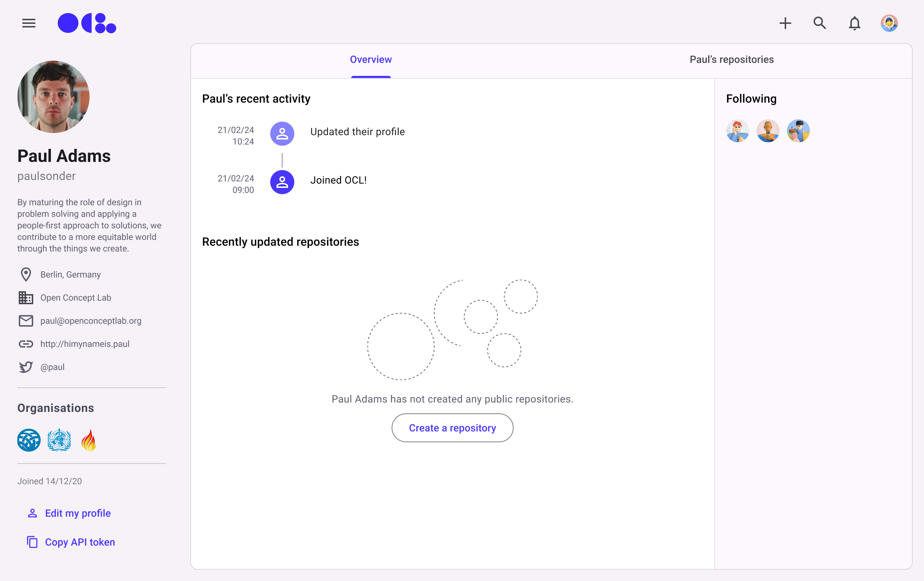The width and height of the screenshot is (924, 581).
Task: Click the OCL logo in header
Action: [x=87, y=23]
